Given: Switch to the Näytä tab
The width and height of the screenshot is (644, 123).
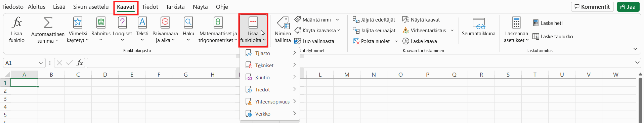Looking at the screenshot, I should [200, 7].
